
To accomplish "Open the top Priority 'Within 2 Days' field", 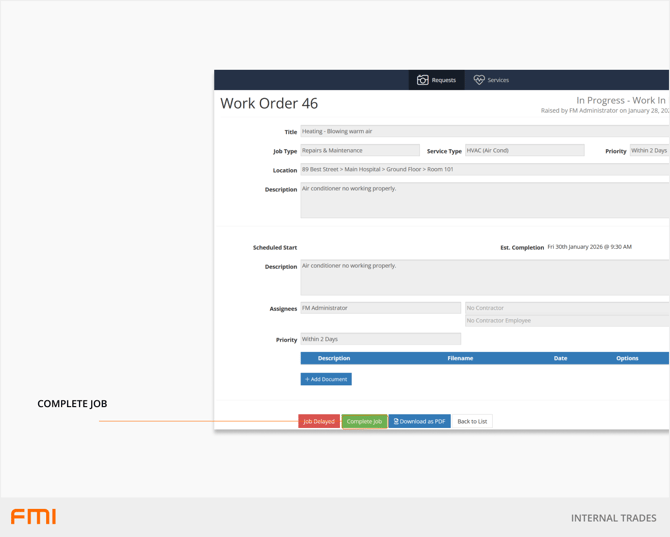I will click(x=649, y=150).
